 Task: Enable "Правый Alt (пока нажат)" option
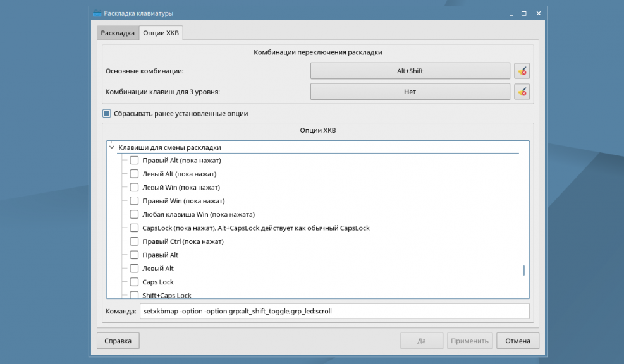tap(134, 161)
